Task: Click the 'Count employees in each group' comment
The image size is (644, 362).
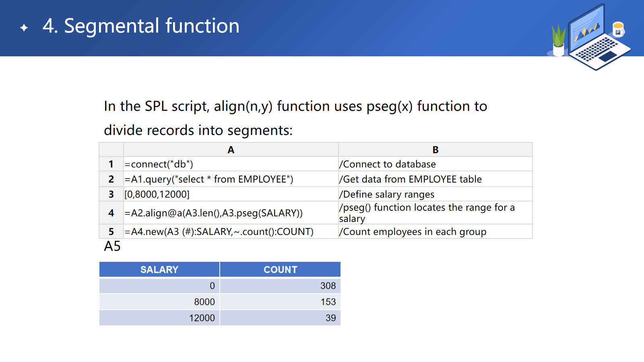Action: [413, 232]
